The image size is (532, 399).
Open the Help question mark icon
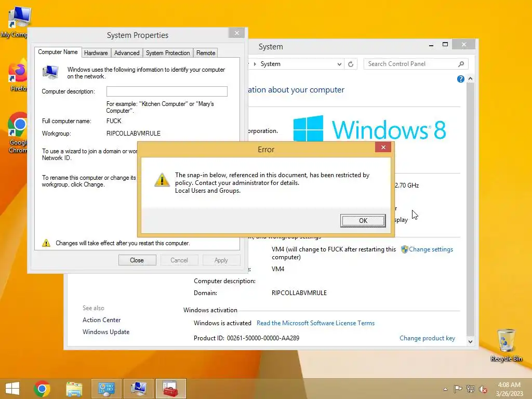tap(460, 79)
